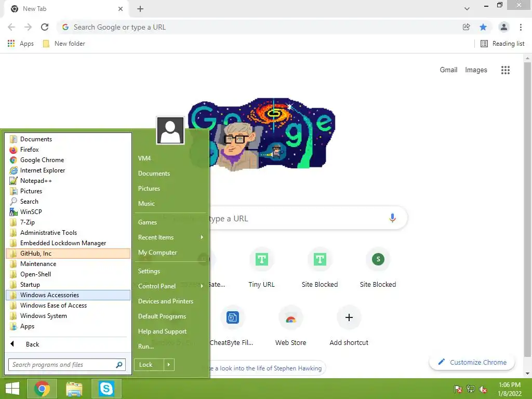Open Skype from the taskbar

click(x=106, y=389)
